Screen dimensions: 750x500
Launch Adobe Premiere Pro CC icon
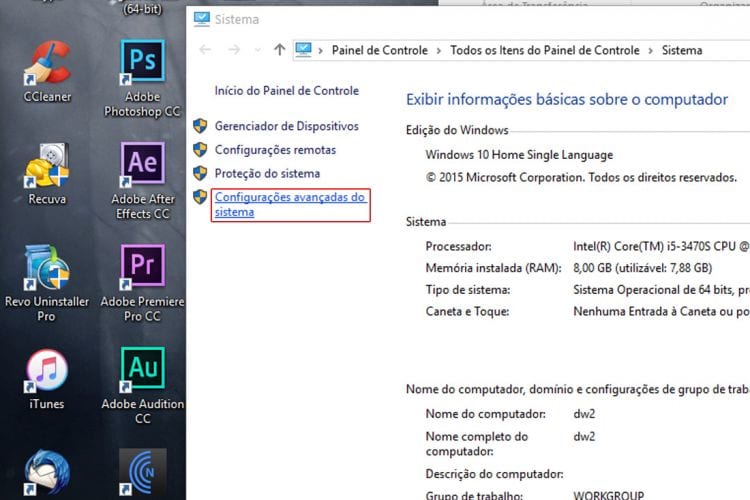143,283
